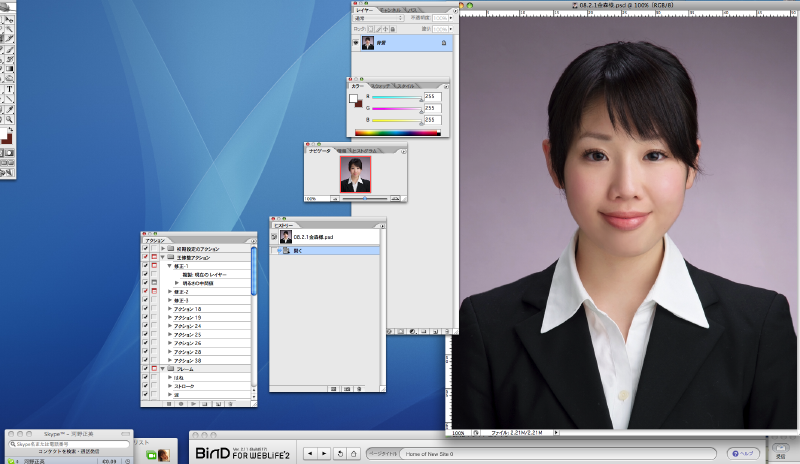Create new document from state in History panel

pyautogui.click(x=334, y=389)
